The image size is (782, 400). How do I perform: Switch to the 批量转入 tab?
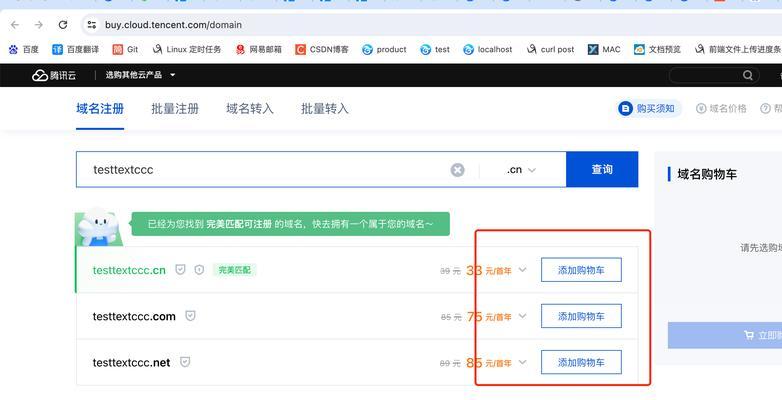pos(325,109)
